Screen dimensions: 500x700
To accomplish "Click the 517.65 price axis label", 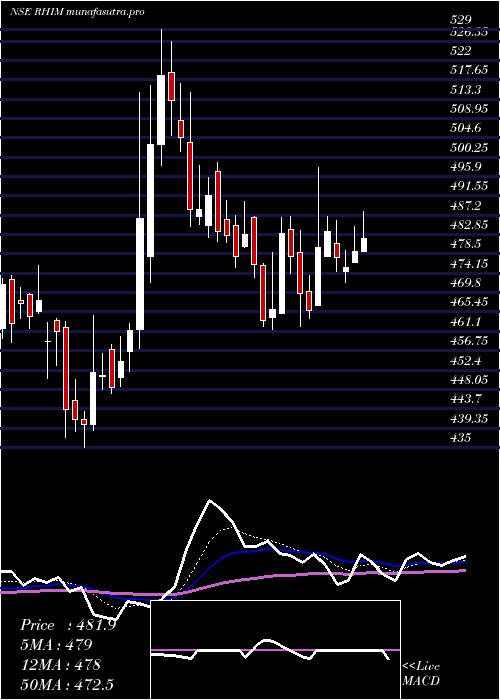I will pyautogui.click(x=469, y=70).
